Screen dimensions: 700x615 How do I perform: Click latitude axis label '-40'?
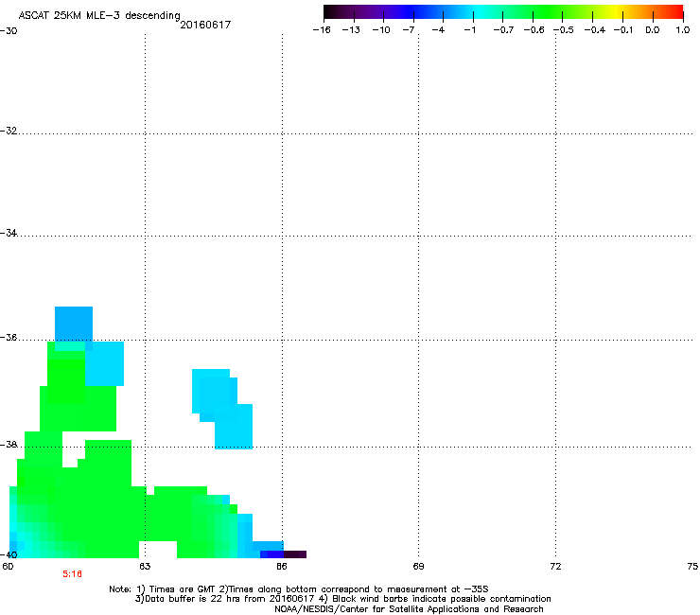(9, 554)
